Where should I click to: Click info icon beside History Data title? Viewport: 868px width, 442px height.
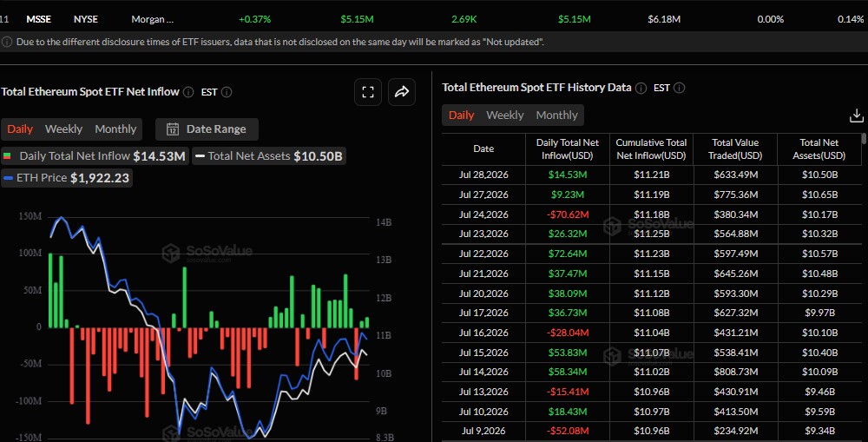[641, 88]
